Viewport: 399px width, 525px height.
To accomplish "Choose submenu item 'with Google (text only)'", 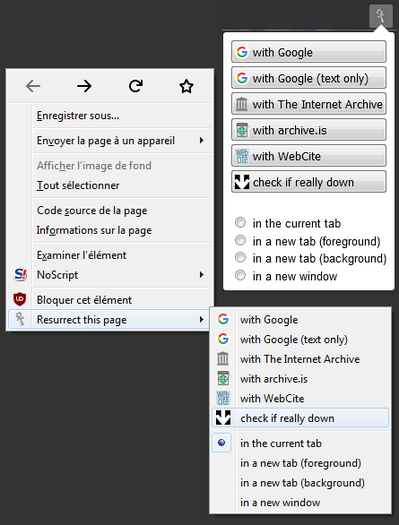I will pos(301,339).
